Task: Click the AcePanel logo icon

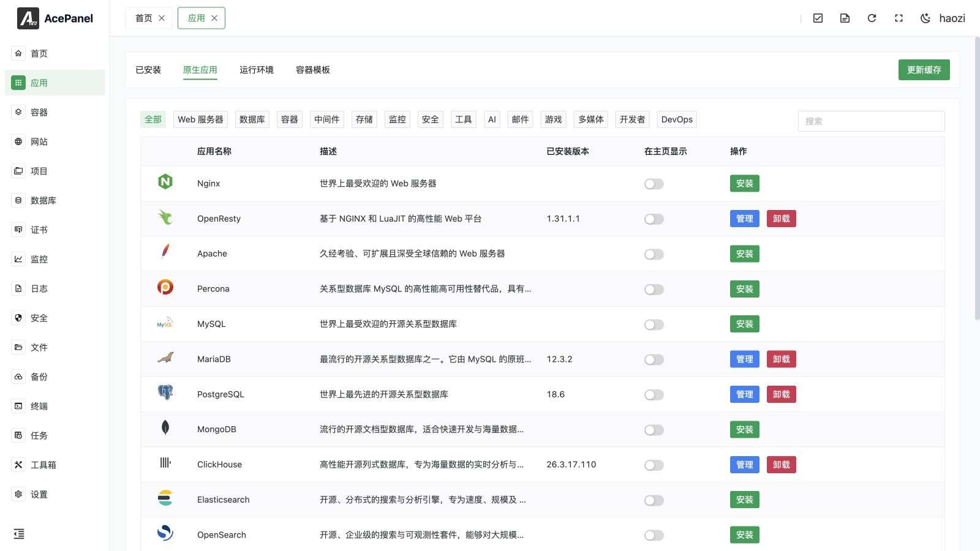Action: [x=28, y=18]
